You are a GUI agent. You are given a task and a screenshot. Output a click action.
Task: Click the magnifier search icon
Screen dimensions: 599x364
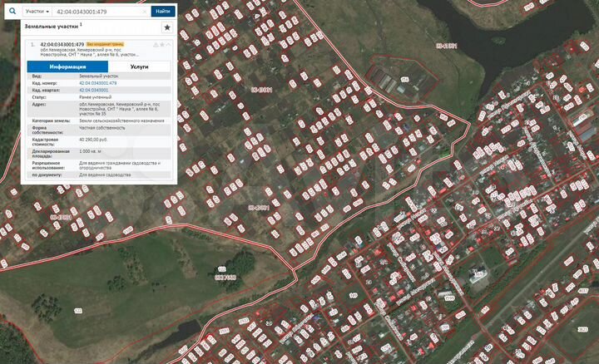click(x=11, y=12)
